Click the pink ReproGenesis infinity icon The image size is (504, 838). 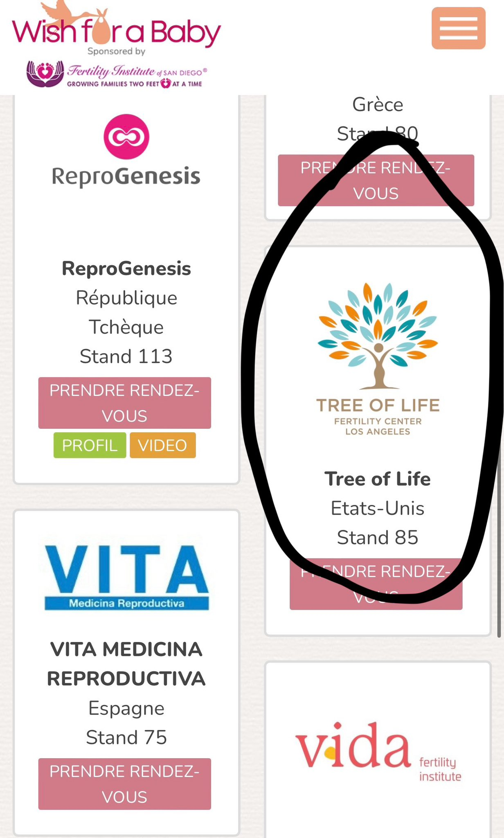pyautogui.click(x=126, y=137)
